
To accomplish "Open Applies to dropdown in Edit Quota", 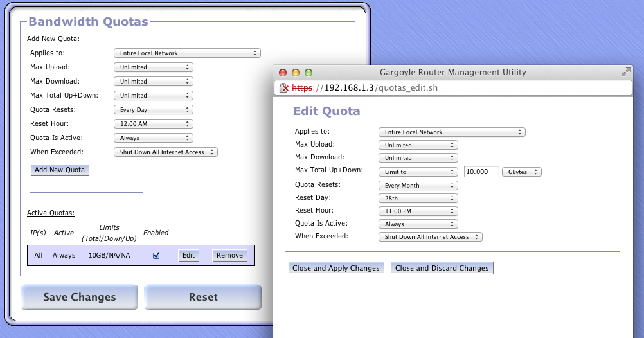I will click(452, 132).
